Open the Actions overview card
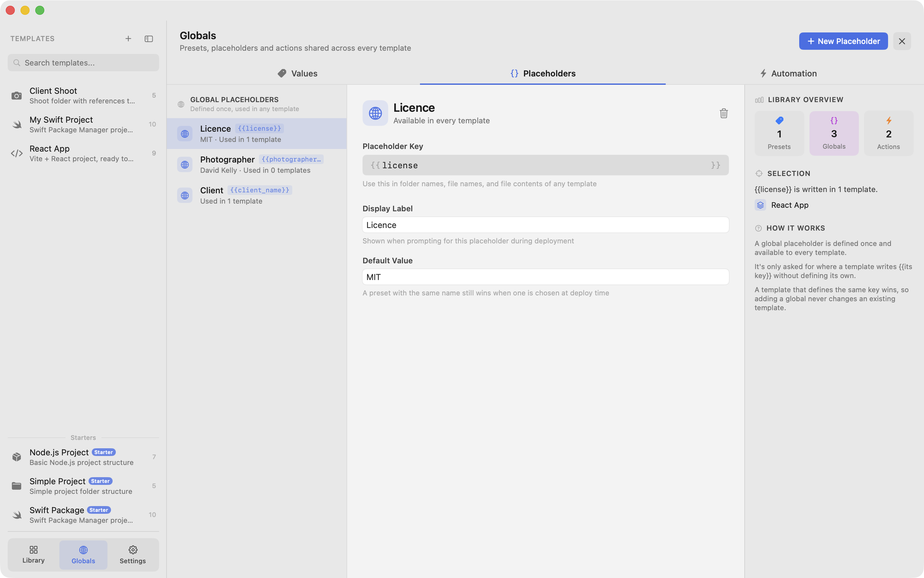 (888, 133)
